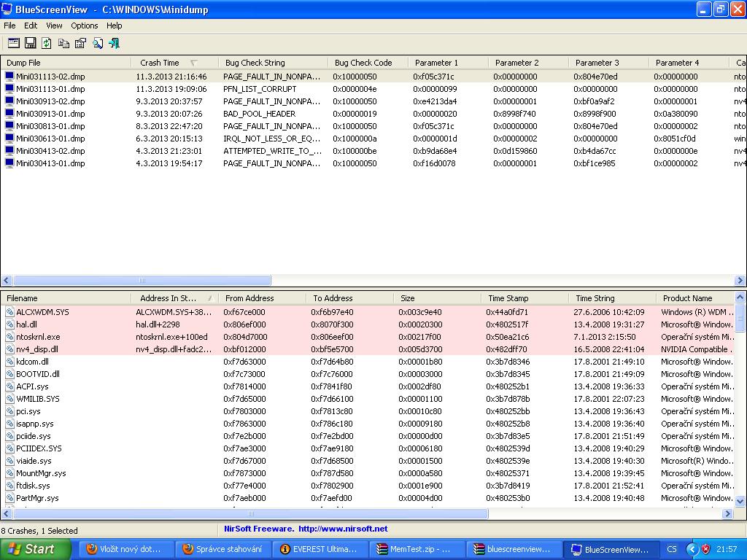Expand hidden tray icons with the arrow
Viewport: 747px width, 560px height.
click(x=692, y=549)
